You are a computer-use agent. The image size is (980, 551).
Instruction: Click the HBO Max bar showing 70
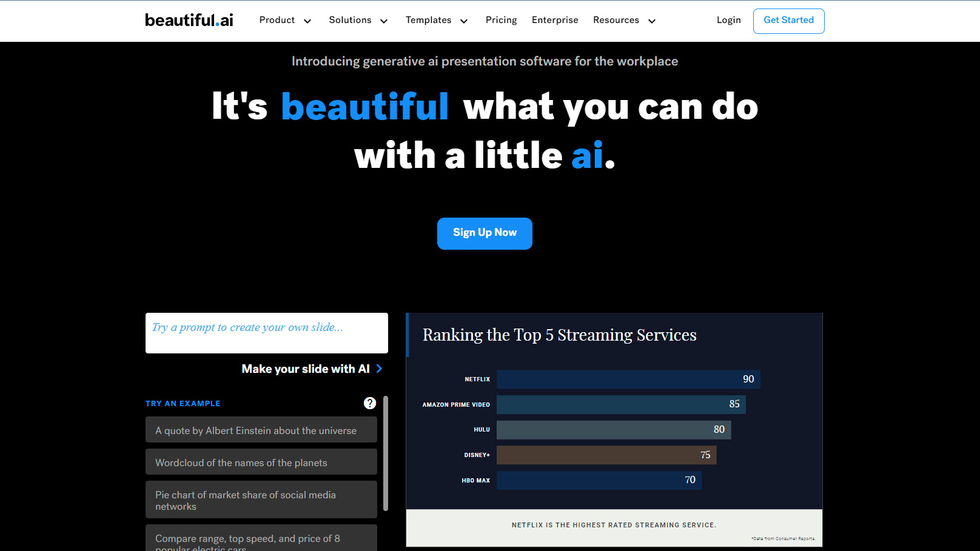(x=599, y=480)
